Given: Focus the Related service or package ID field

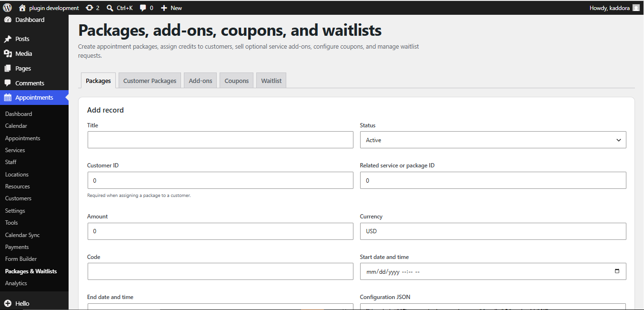Looking at the screenshot, I should click(x=493, y=180).
